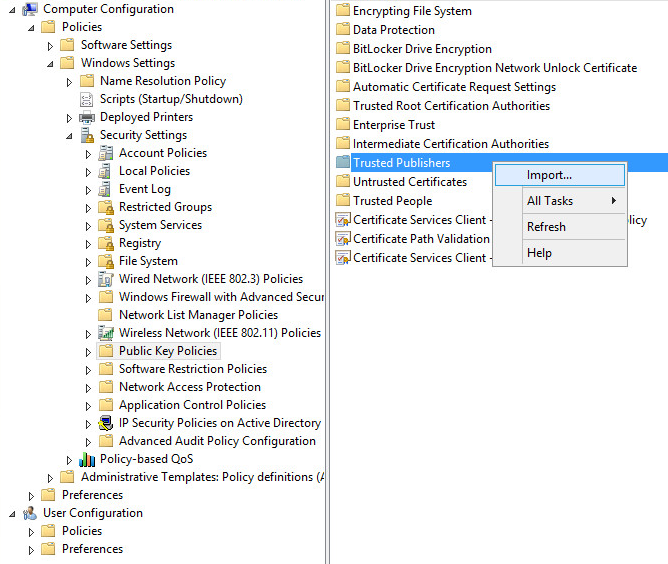Click the IP Security Policies icon

click(106, 423)
